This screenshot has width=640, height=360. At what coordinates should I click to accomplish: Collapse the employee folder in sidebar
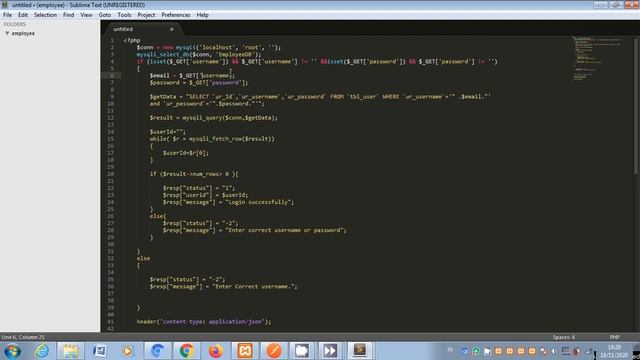[x=7, y=33]
